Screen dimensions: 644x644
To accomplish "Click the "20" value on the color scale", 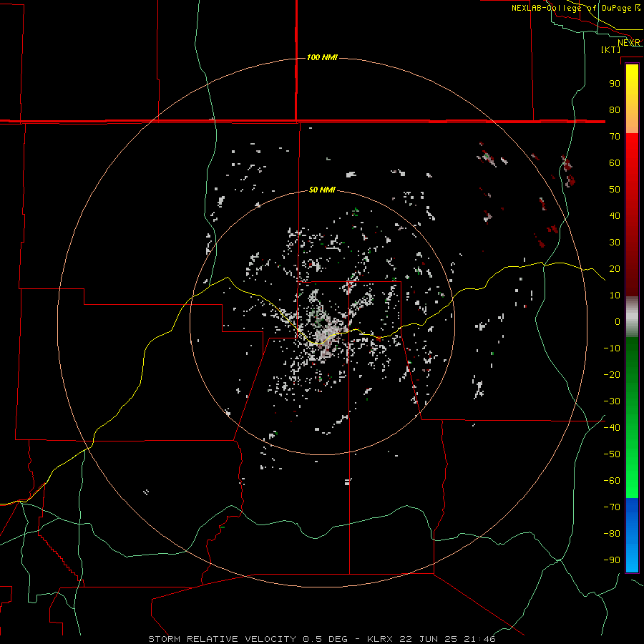I will (615, 269).
